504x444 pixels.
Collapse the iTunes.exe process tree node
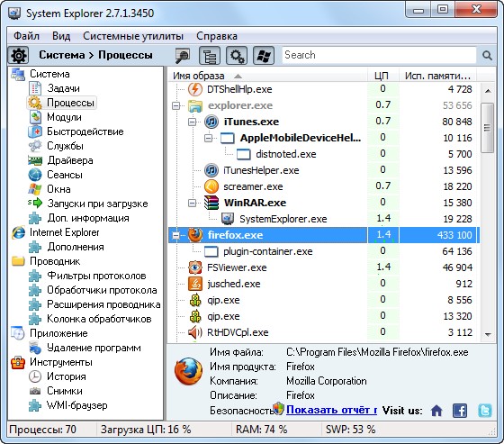tap(193, 122)
